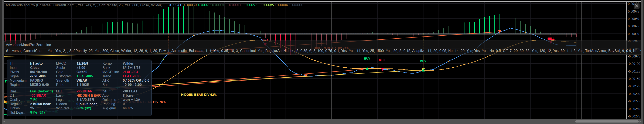Image resolution: width=644 pixels, height=124 pixels.
Task: Click the TF value 'h1 auto' in the dashboard
Action: (37, 64)
